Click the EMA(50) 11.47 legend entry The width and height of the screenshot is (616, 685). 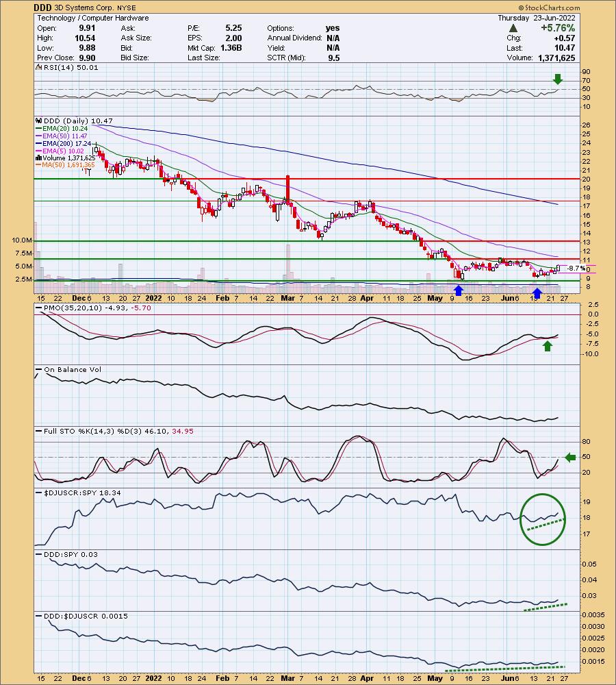click(64, 136)
